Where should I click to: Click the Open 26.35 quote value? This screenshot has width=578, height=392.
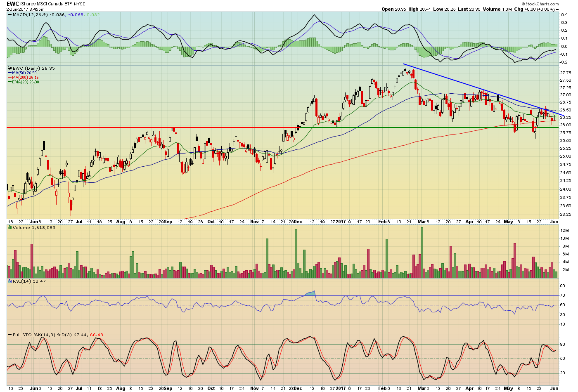coord(394,9)
